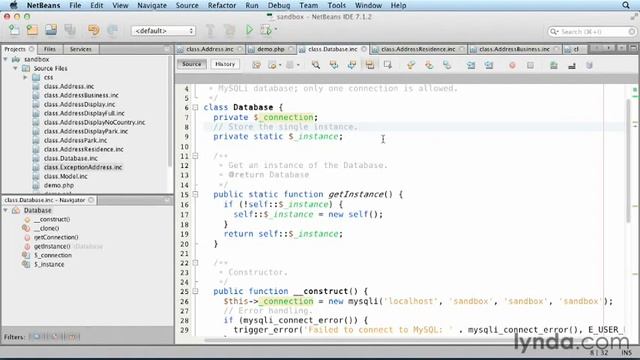Click the green Run Project icon
The image size is (640, 360).
[249, 30]
